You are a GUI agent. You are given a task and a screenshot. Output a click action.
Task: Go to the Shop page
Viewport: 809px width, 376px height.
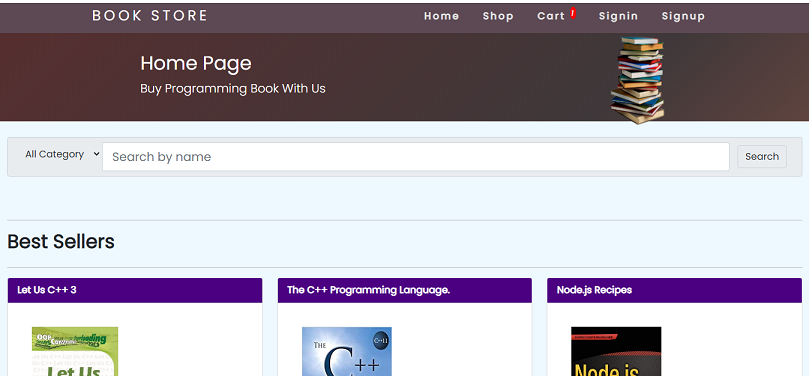[498, 16]
